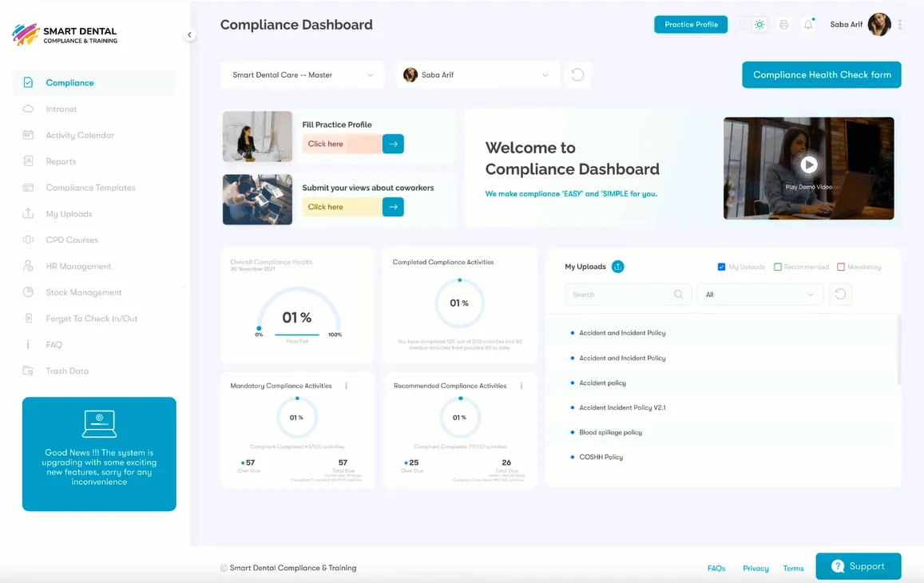This screenshot has height=583, width=924.
Task: Click the My Uploads sidebar upload icon
Action: point(28,213)
